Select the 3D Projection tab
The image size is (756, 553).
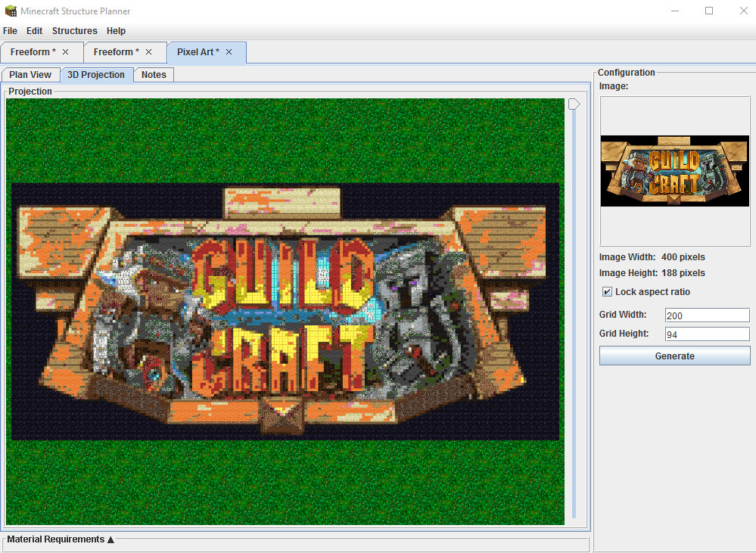(x=96, y=75)
